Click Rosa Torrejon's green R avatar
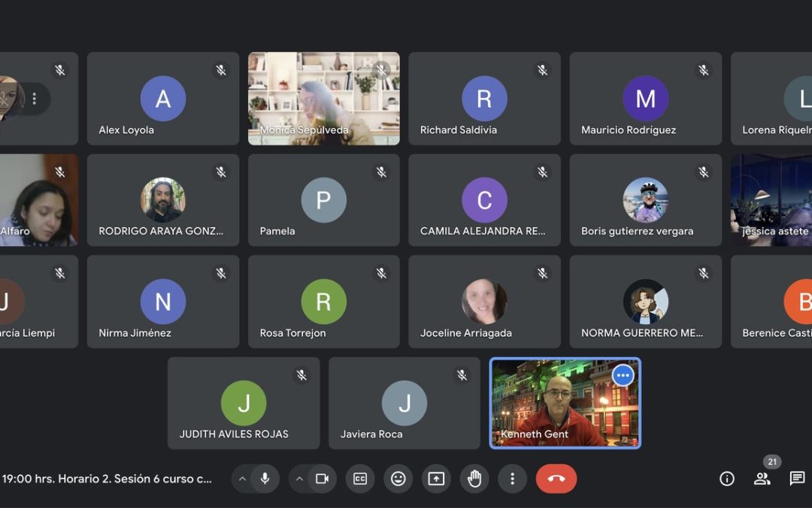 [323, 302]
